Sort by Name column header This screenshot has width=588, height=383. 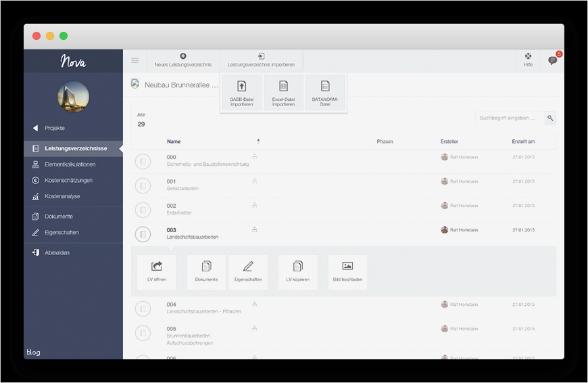tap(174, 141)
